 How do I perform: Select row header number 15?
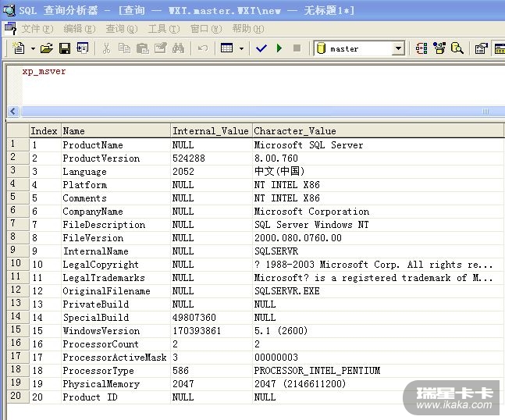tap(16, 331)
